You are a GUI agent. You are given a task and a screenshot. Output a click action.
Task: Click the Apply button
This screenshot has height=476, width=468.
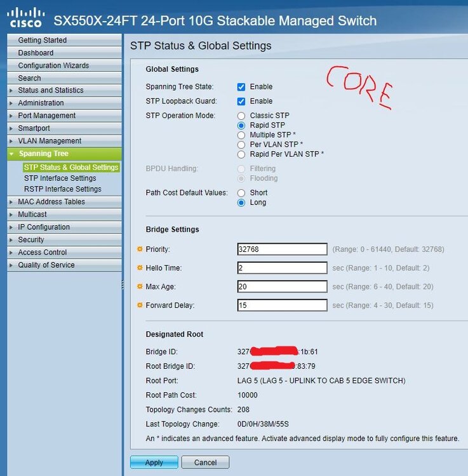click(x=154, y=462)
